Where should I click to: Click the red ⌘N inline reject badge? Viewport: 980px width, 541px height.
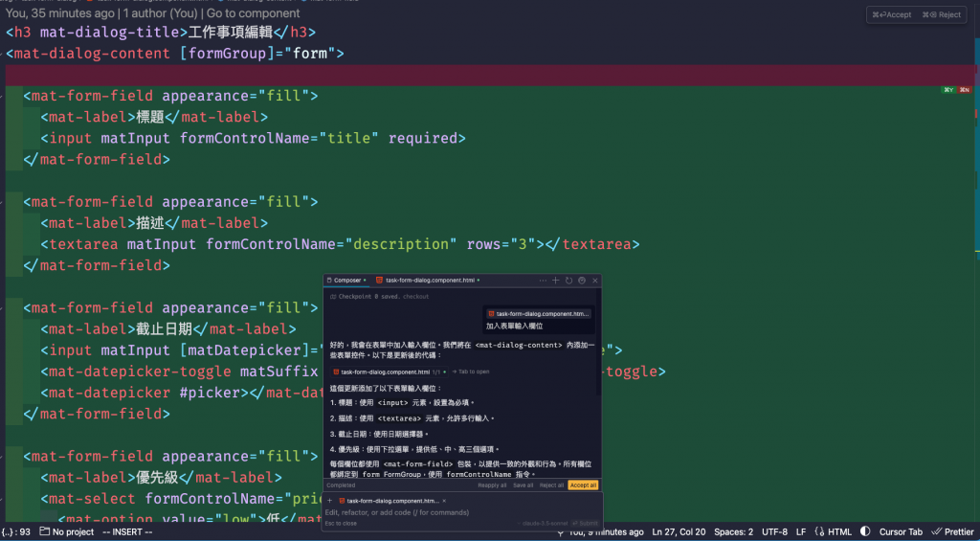pyautogui.click(x=965, y=91)
